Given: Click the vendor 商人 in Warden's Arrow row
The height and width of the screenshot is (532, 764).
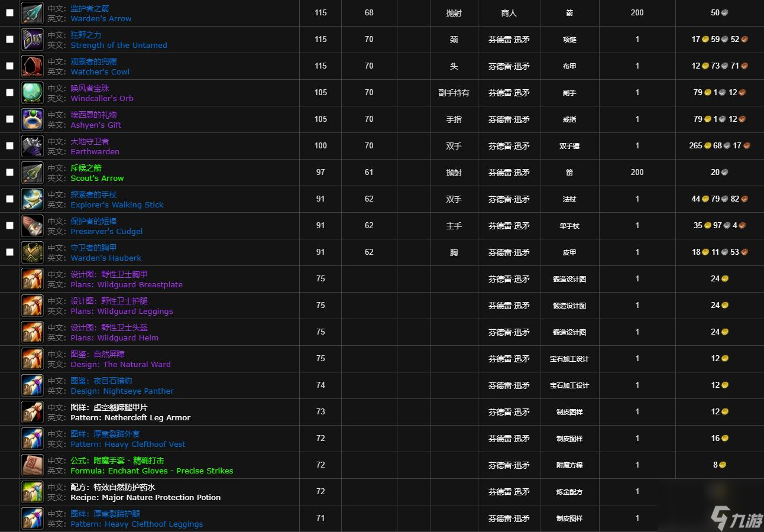Looking at the screenshot, I should click(509, 13).
